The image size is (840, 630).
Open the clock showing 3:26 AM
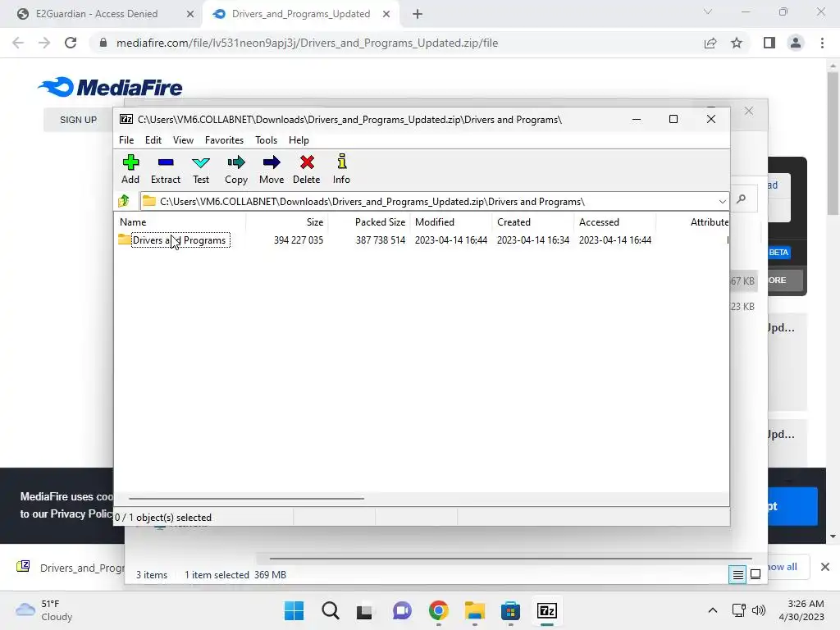[x=801, y=610]
